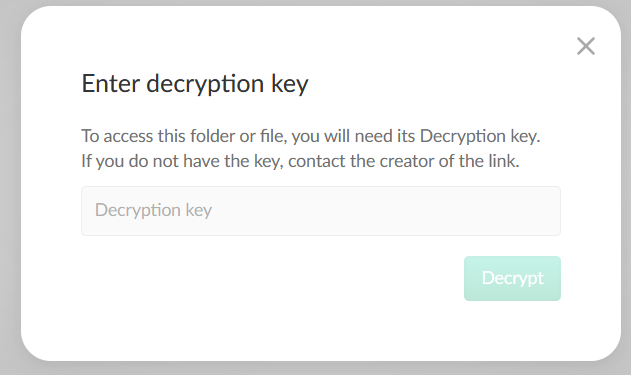631x375 pixels.
Task: Click the Decrypt button
Action: pos(512,278)
